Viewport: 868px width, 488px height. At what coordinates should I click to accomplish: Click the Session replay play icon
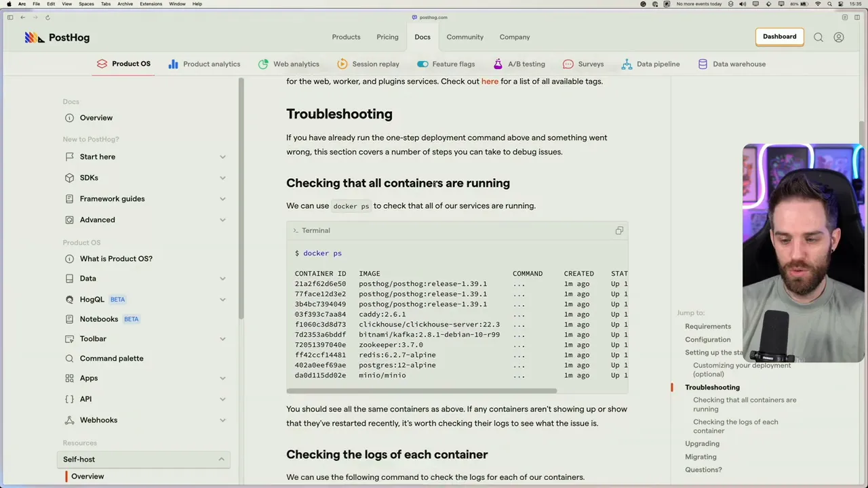pos(342,64)
